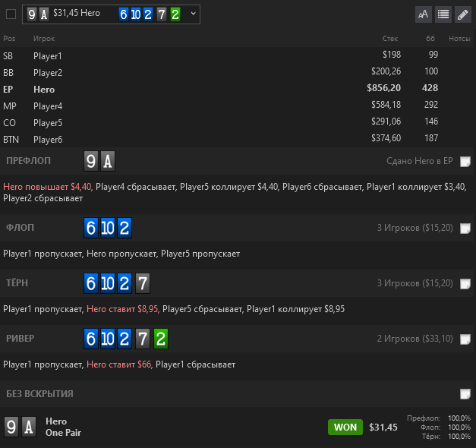Click the ПРЕФЛОП section label
The width and height of the screenshot is (476, 448).
[29, 161]
